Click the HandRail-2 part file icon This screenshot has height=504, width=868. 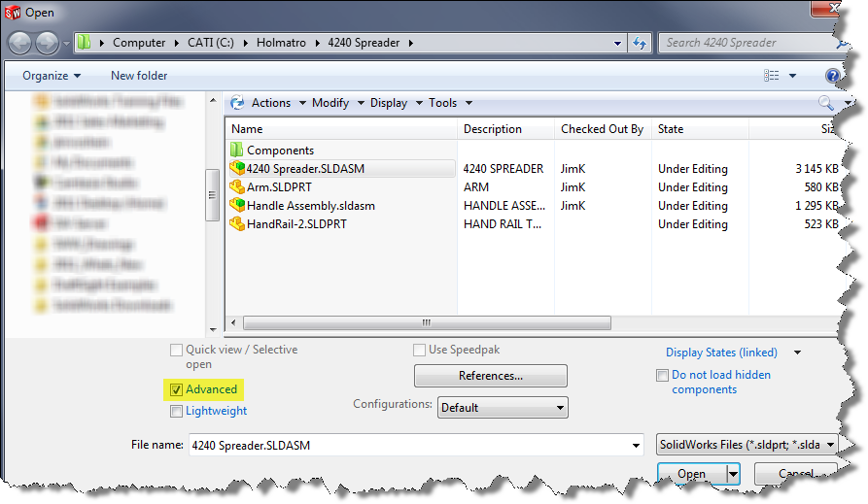(237, 224)
